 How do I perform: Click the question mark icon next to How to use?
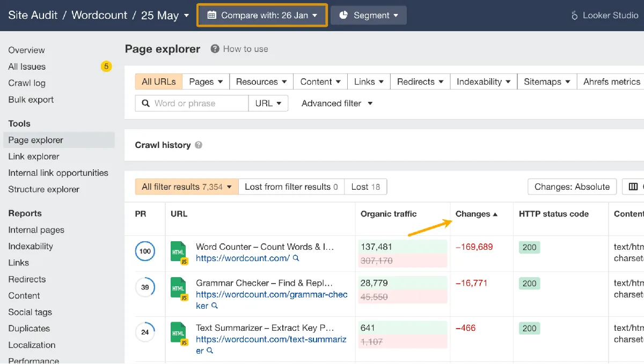(x=215, y=49)
